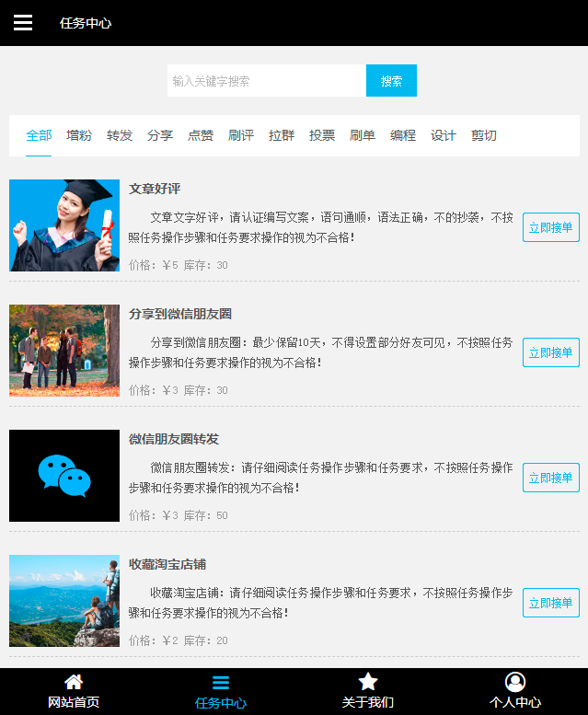
Task: Open the WeChat logo thumbnail
Action: pos(64,476)
